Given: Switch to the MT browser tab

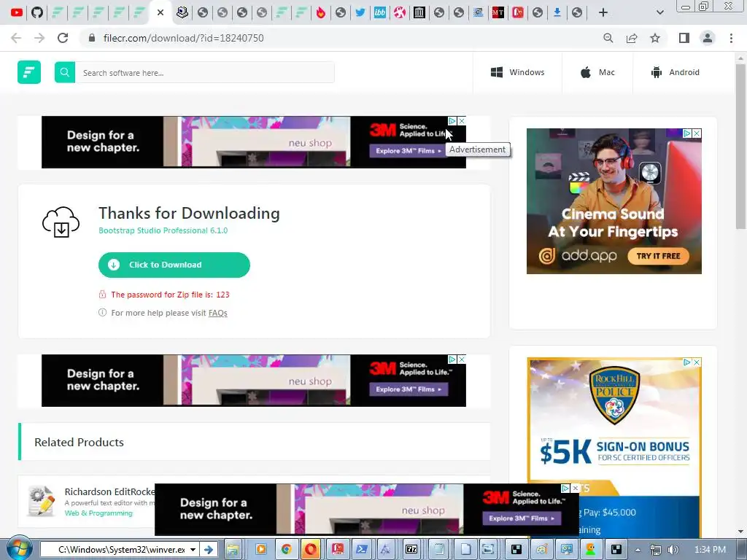Looking at the screenshot, I should pos(498,12).
